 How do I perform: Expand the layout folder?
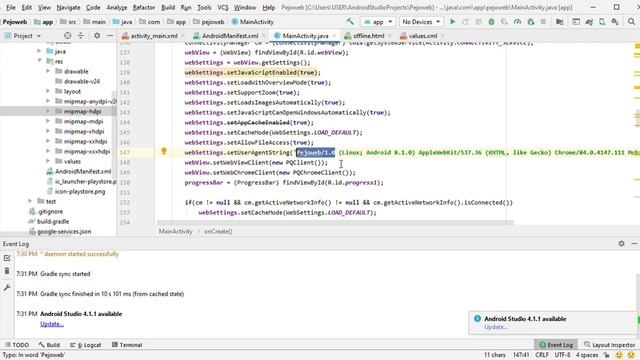[48, 91]
